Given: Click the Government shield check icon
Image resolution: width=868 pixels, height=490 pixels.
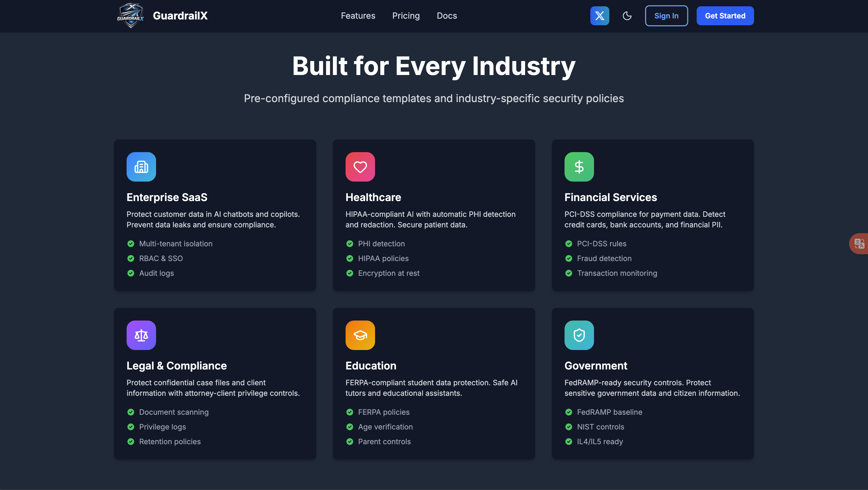Looking at the screenshot, I should click(x=579, y=335).
